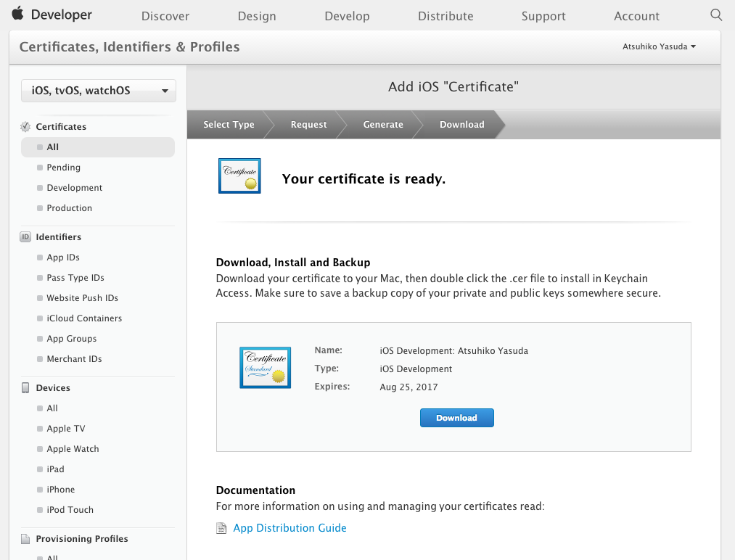Viewport: 735px width, 560px height.
Task: Open the Support menu
Action: point(543,16)
